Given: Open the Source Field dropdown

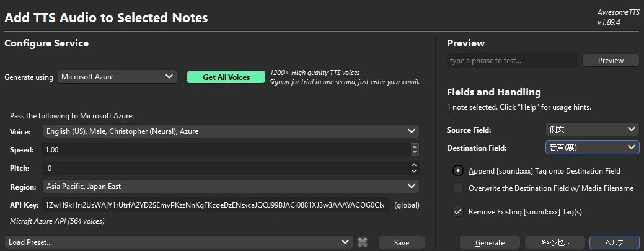Looking at the screenshot, I should (x=593, y=130).
